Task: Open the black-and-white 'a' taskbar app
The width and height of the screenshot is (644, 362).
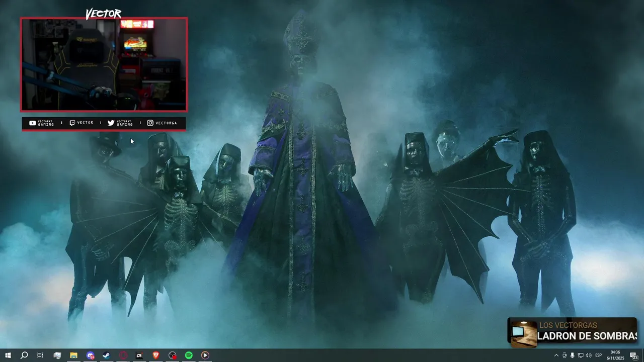Action: pos(139,355)
